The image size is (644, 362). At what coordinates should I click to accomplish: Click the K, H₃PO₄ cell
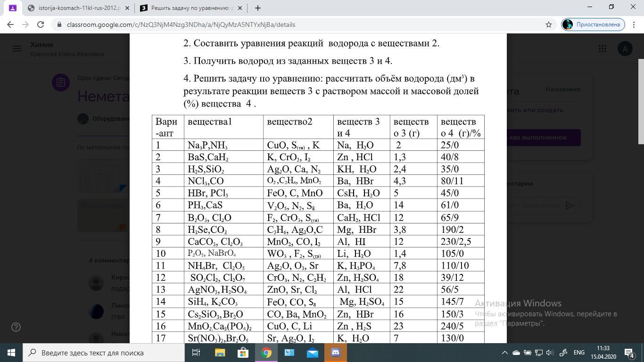pos(362,266)
